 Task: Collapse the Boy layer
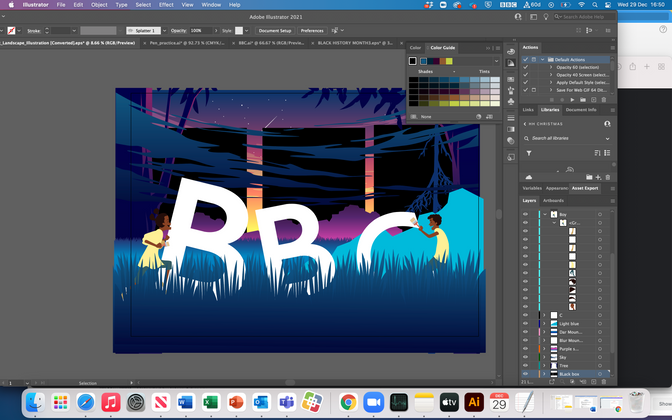pos(544,214)
